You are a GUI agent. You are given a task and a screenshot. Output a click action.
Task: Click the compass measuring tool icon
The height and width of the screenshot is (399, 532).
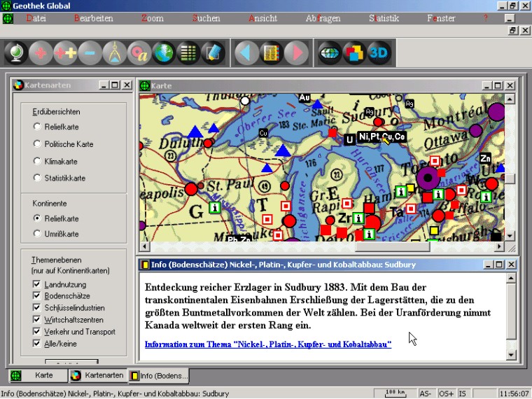[115, 52]
